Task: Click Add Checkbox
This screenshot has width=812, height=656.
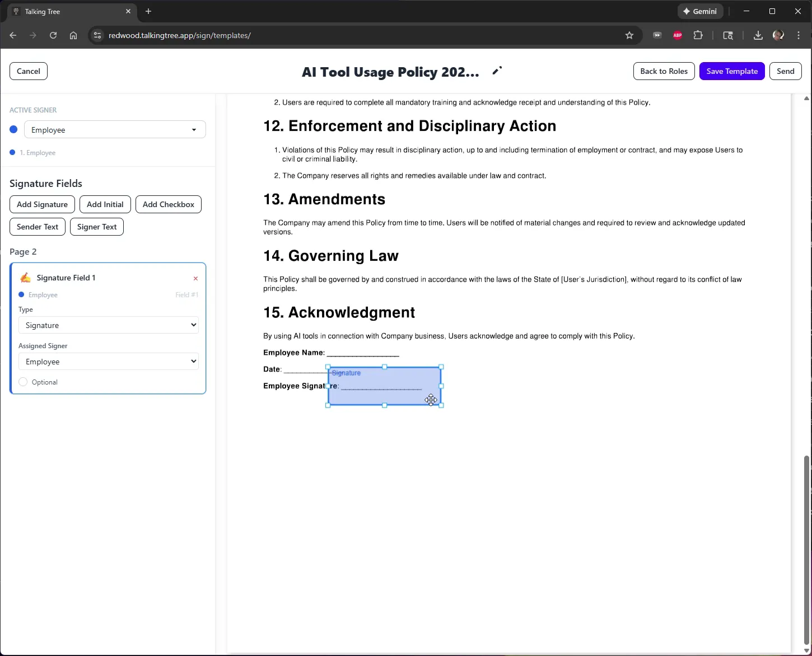Action: point(169,204)
